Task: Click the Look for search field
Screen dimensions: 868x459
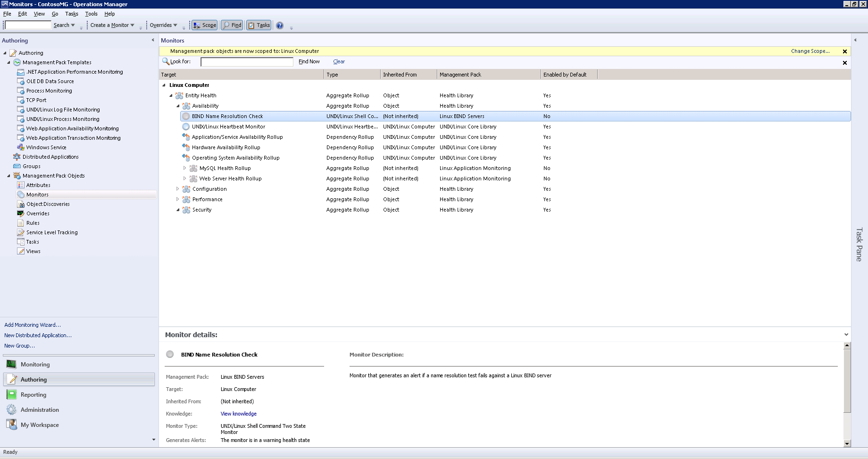Action: 247,62
